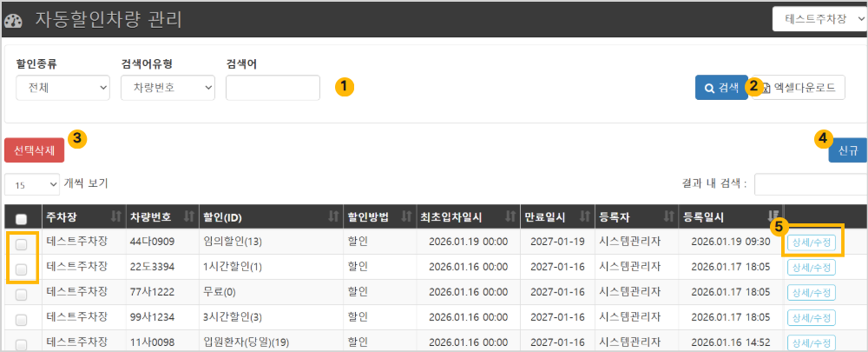868x352 pixels.
Task: Sort table by 할인방법 column arrows
Action: (x=405, y=216)
